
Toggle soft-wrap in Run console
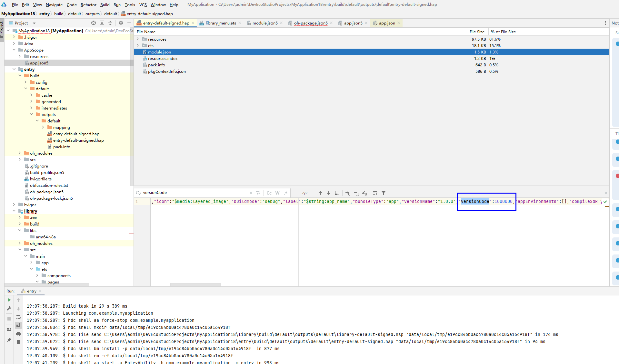[18, 317]
